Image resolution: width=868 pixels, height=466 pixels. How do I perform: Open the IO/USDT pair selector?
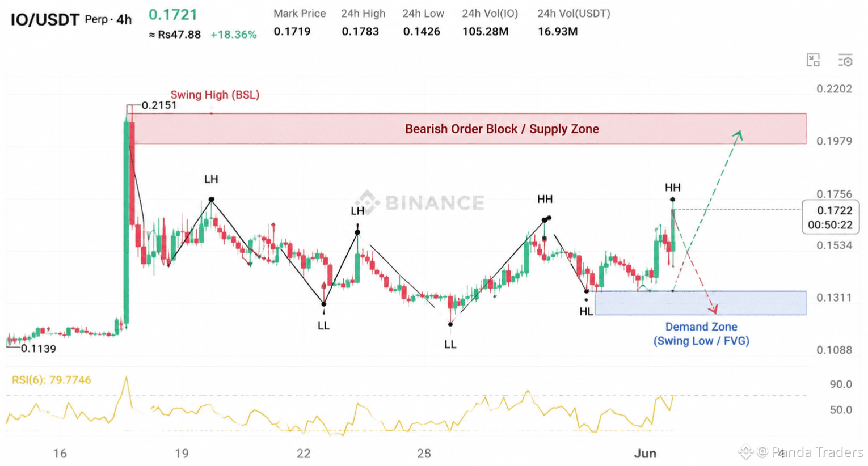pos(45,20)
